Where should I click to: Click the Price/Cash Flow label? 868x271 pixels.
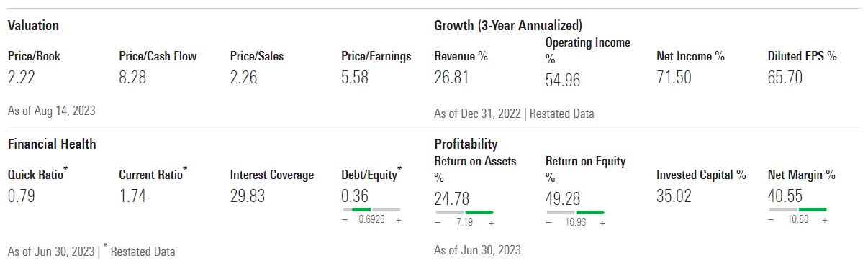tap(158, 56)
